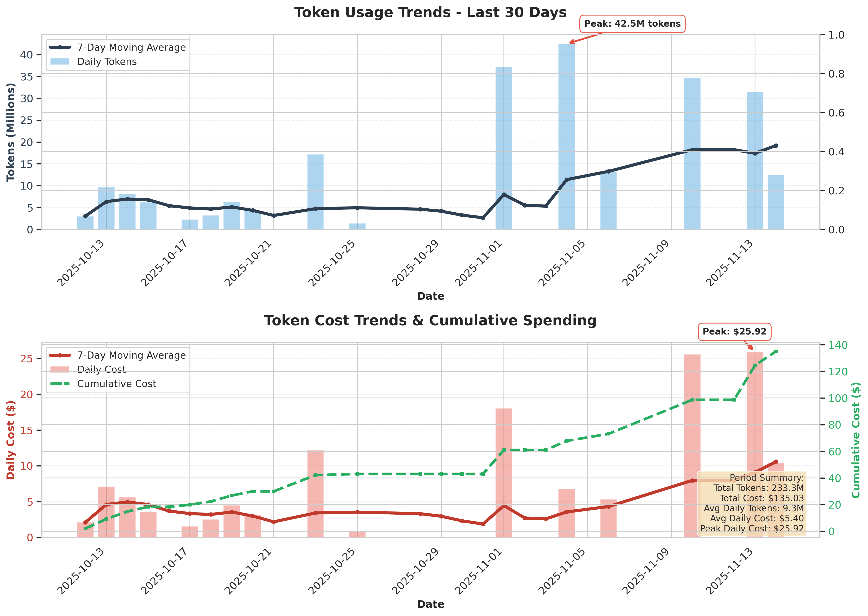The image size is (868, 616).
Task: Click the Daily Tokens legend blue swatch
Action: point(60,62)
